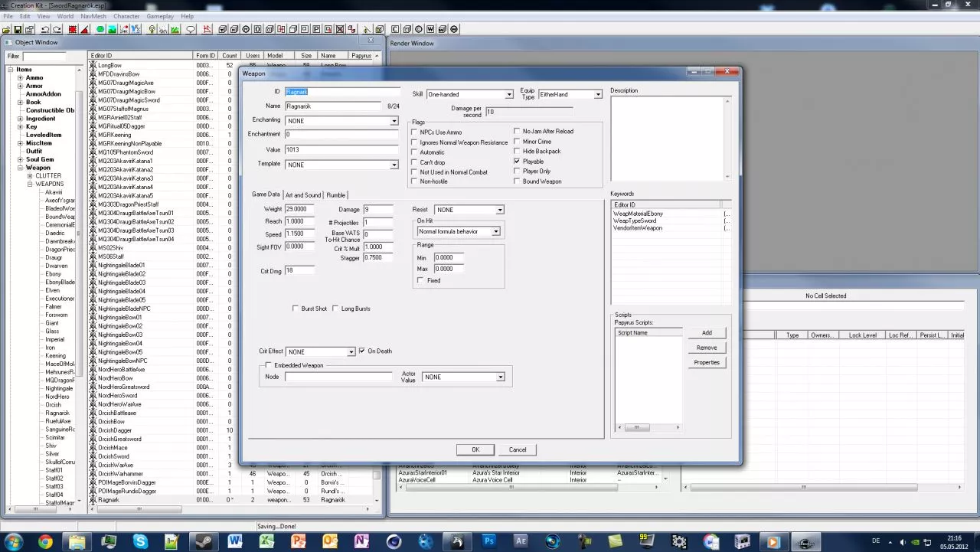Image resolution: width=980 pixels, height=552 pixels.
Task: Click the Save plugin floppy disk icon
Action: [17, 29]
